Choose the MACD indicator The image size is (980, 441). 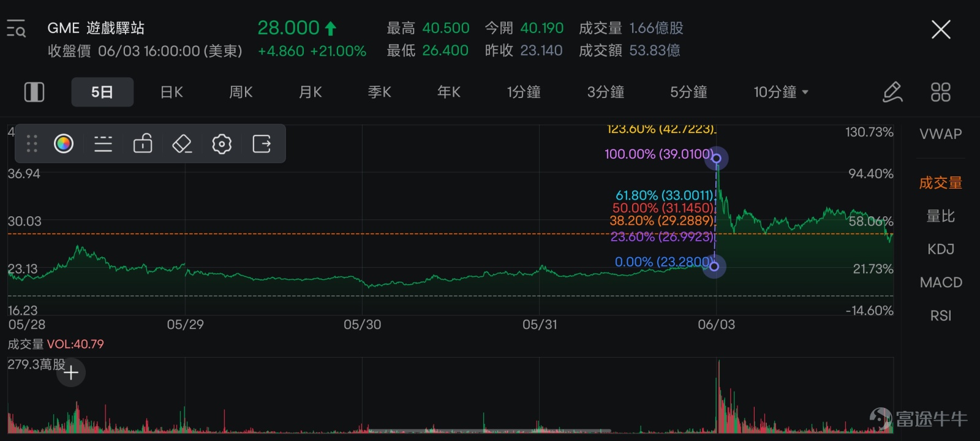[x=941, y=282]
